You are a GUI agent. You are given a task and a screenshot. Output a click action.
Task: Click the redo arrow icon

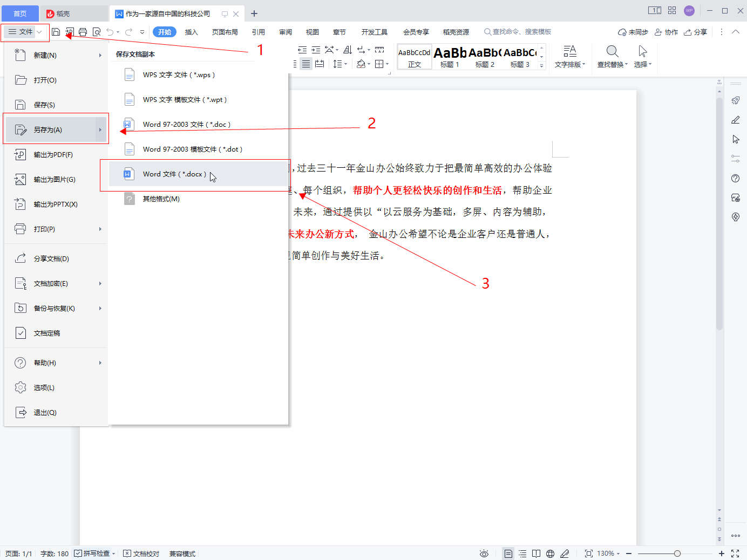128,32
